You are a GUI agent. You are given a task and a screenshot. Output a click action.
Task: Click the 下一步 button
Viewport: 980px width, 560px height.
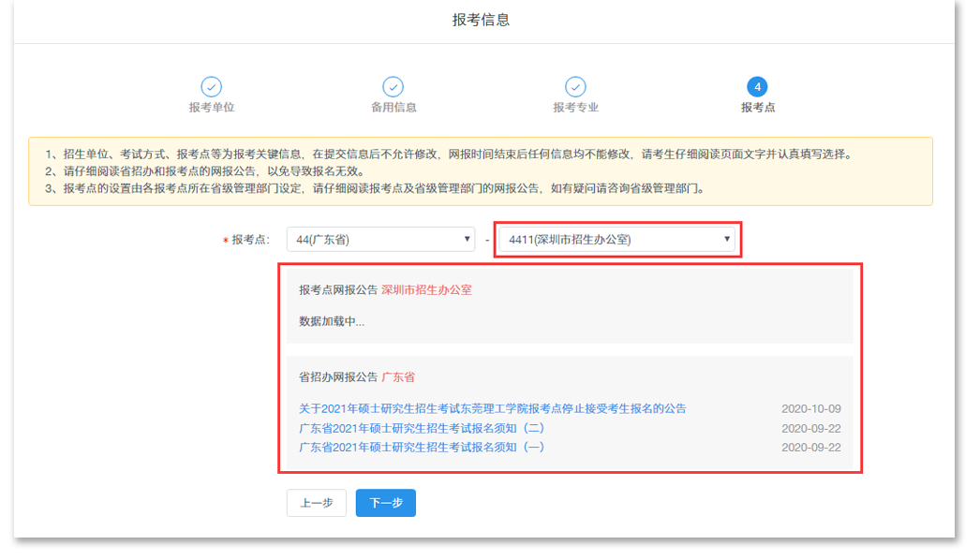[385, 503]
